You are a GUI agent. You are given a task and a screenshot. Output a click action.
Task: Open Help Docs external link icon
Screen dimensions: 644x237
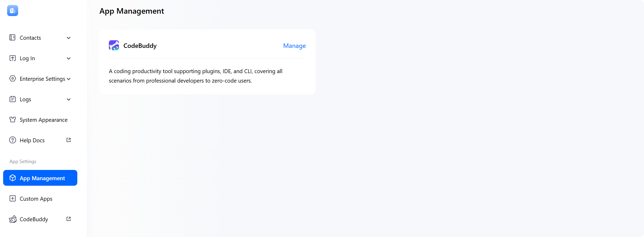69,140
